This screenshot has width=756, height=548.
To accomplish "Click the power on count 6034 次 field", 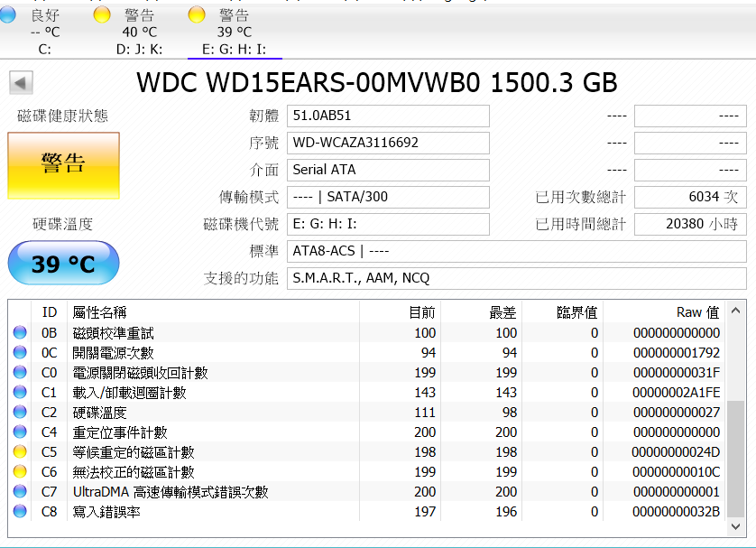I will (x=690, y=197).
